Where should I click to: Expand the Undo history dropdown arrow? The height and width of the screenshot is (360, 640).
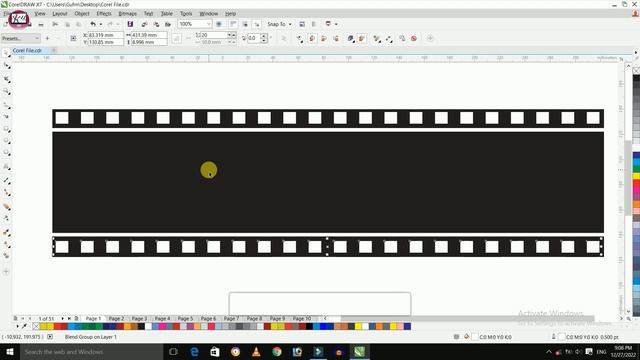(x=100, y=24)
